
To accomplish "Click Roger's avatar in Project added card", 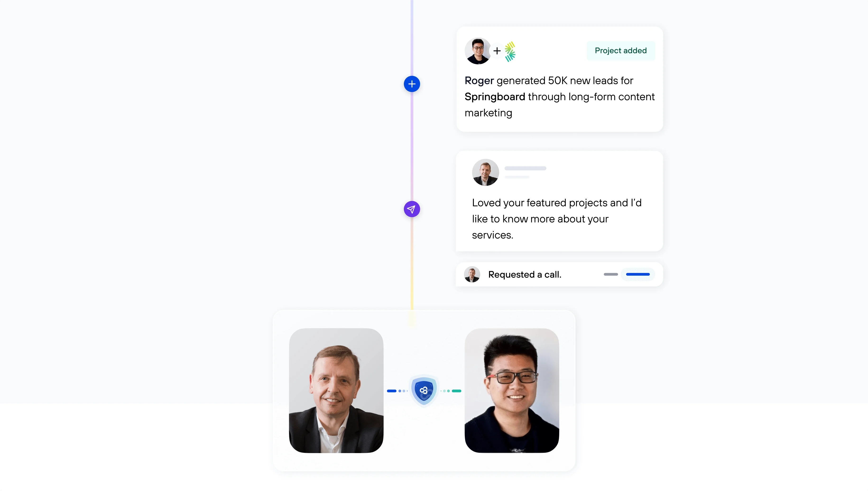I will [478, 51].
